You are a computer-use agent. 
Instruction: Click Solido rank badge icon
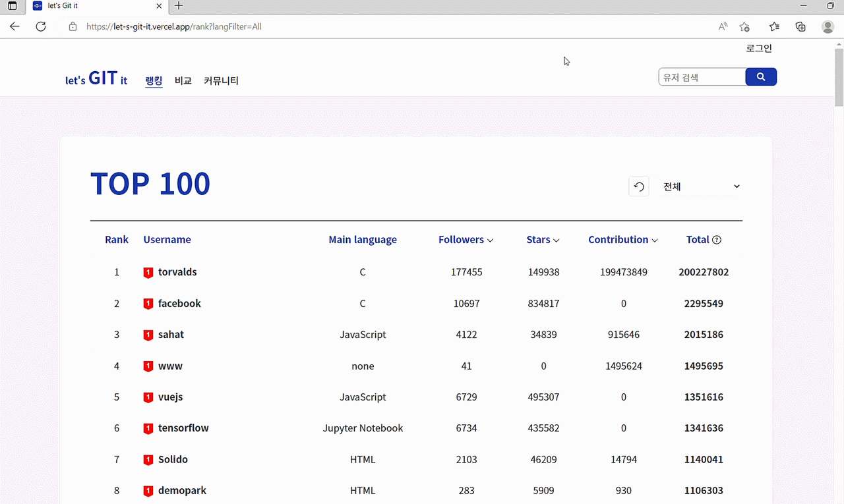pos(148,460)
